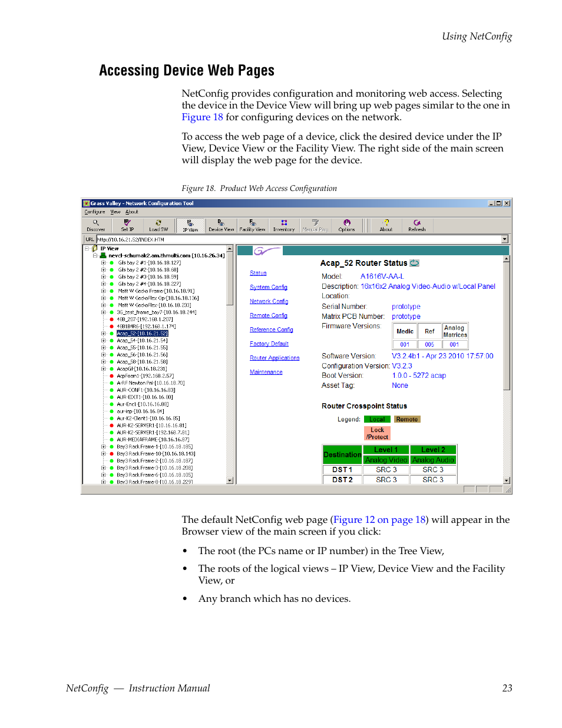The height and width of the screenshot is (728, 562).
Task: Follow the Figure 18 link in the paragraph
Action: pos(202,117)
